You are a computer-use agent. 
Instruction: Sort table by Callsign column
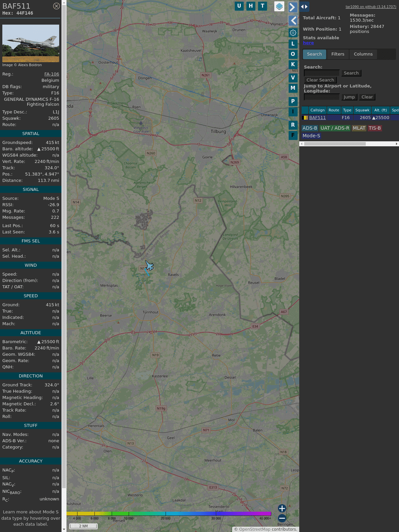click(318, 110)
